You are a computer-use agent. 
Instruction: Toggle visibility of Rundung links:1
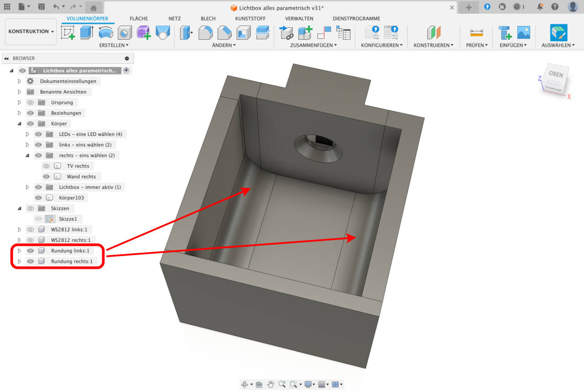[31, 251]
